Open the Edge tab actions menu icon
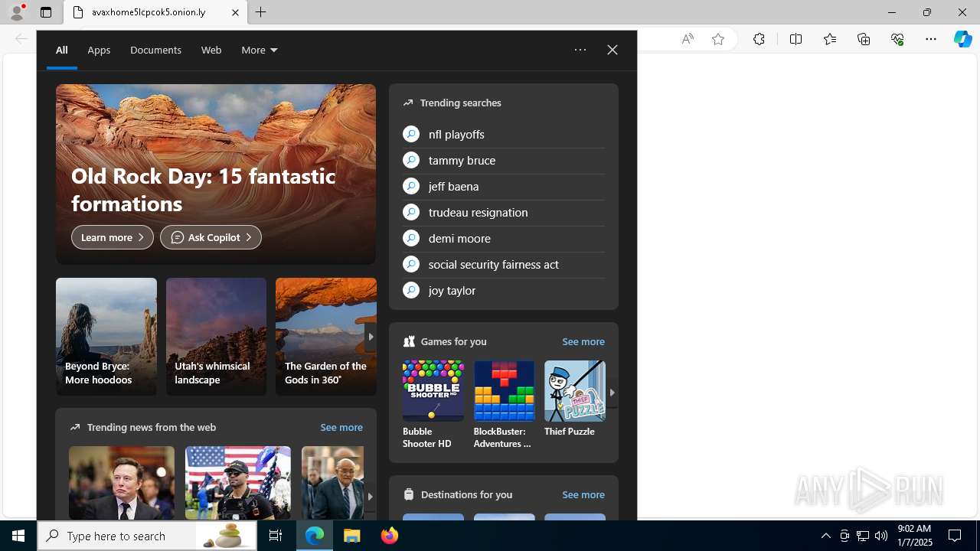Viewport: 980px width, 551px height. point(46,12)
